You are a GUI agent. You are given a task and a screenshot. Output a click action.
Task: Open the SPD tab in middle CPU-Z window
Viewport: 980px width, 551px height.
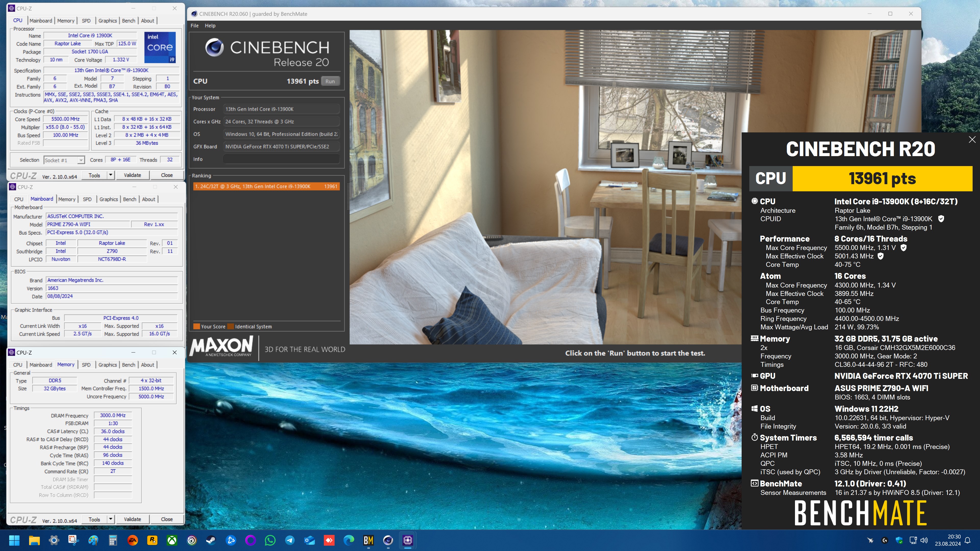pyautogui.click(x=87, y=199)
